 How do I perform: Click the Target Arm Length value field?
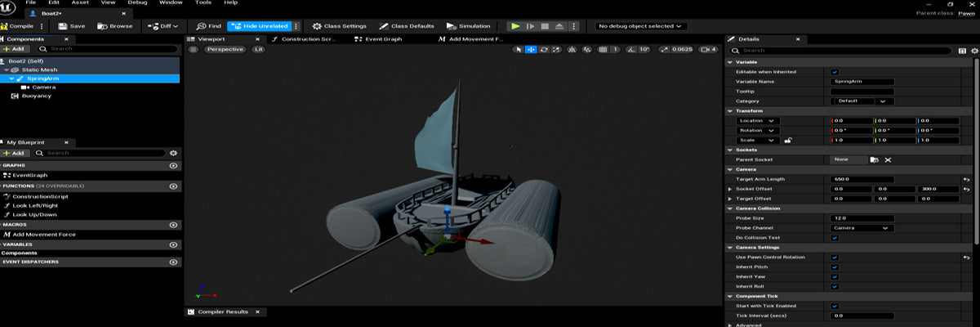coord(862,179)
